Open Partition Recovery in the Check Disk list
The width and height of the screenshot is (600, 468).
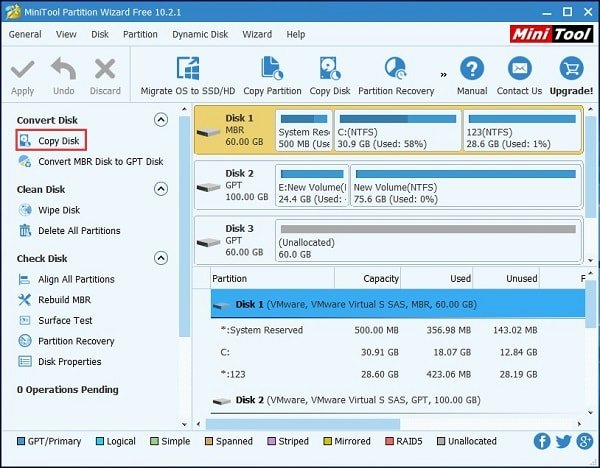point(67,341)
